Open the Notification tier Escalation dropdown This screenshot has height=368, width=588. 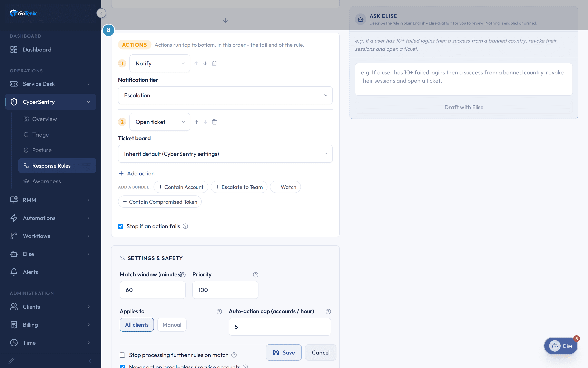225,95
